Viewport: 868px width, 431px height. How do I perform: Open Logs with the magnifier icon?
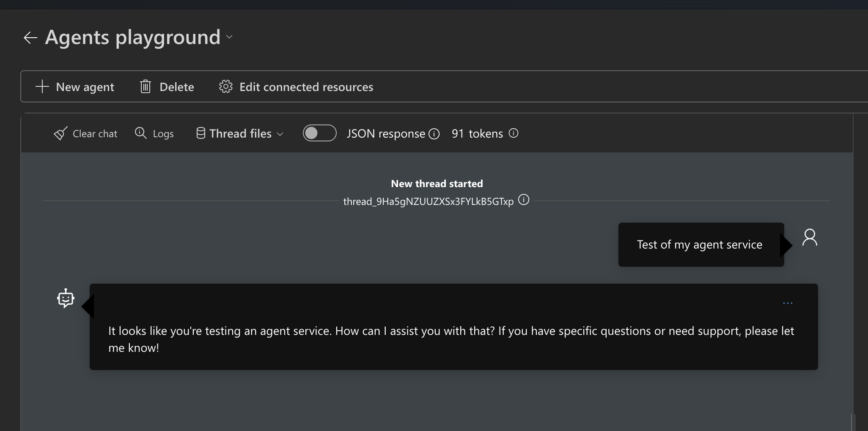coord(140,133)
